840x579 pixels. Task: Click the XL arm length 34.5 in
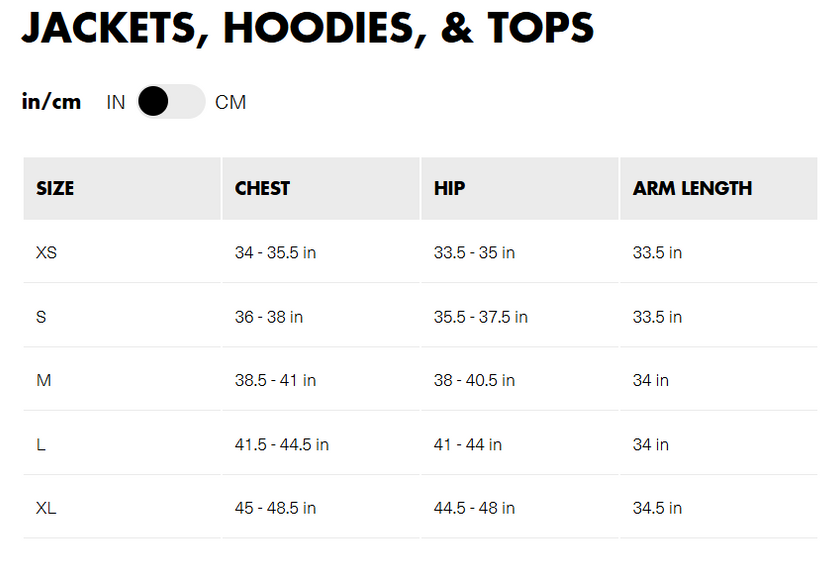[x=657, y=509]
